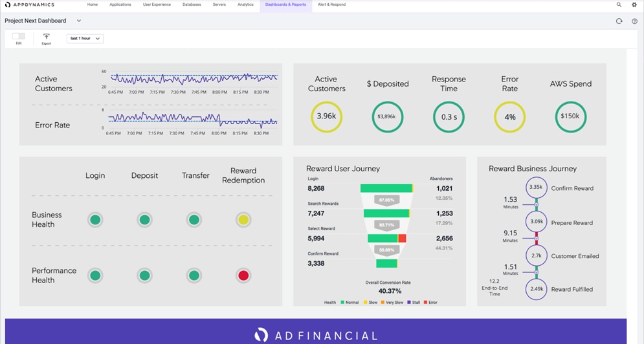Image resolution: width=644 pixels, height=344 pixels.
Task: Click the Normal green legend swatch
Action: click(x=342, y=303)
